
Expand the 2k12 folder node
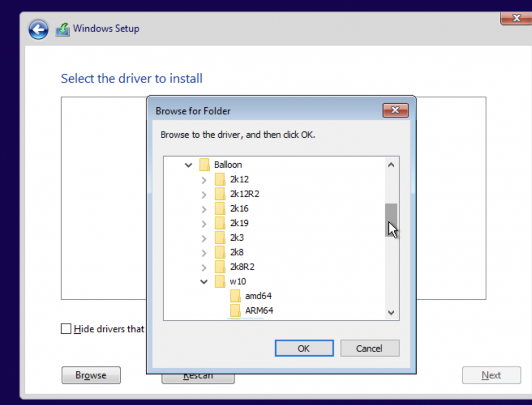coord(204,180)
